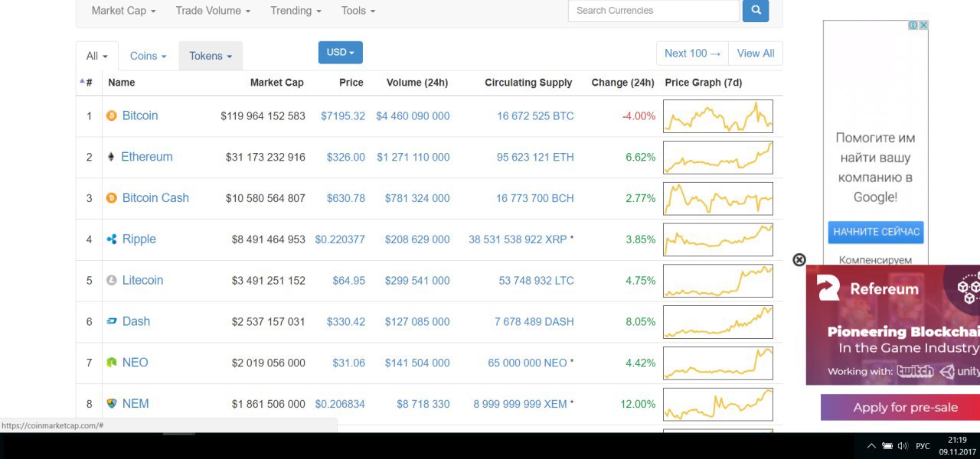The image size is (980, 459).
Task: Click the battery icon in the taskbar
Action: (887, 446)
